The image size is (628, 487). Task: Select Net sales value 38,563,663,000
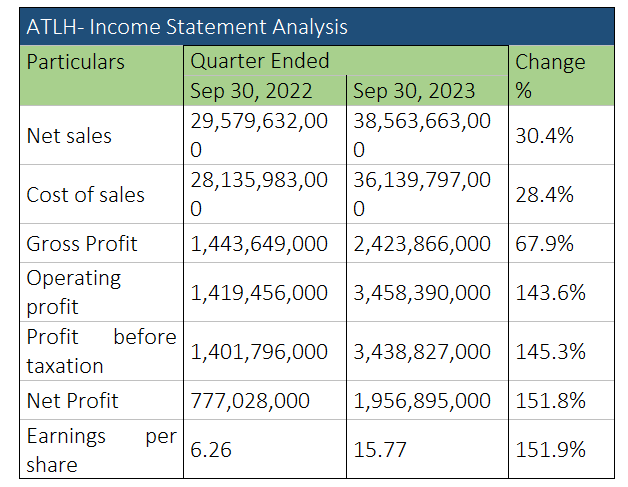click(x=422, y=135)
